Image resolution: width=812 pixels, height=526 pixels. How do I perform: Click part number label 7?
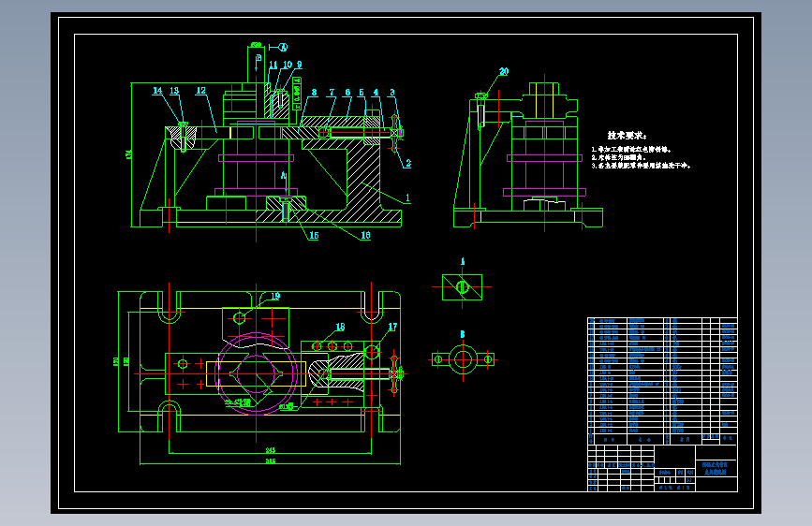pos(332,92)
